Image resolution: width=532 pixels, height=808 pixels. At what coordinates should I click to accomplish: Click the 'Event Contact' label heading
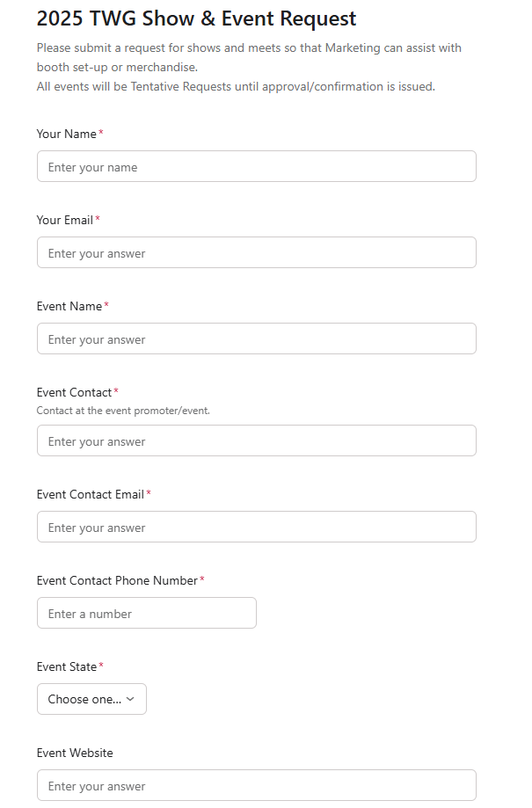point(74,392)
